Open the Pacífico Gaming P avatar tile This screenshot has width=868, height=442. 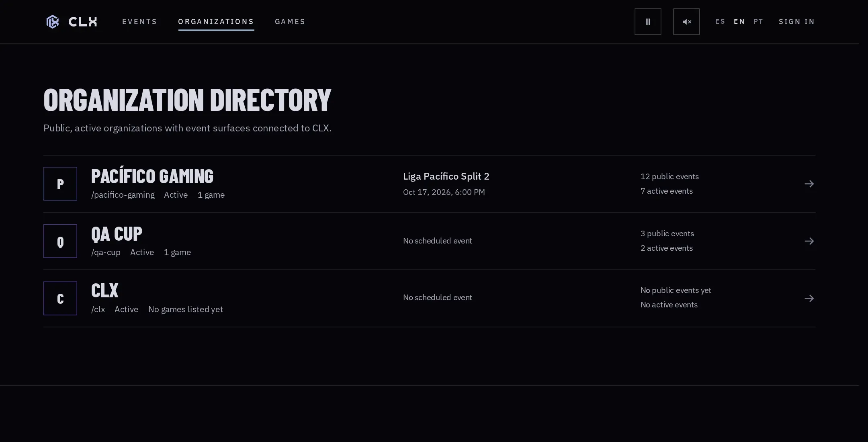(60, 184)
